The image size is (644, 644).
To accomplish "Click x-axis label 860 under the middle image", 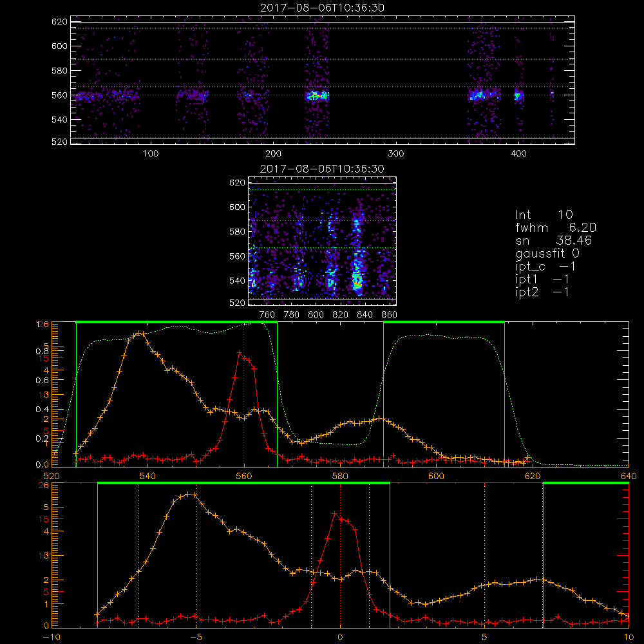I will (390, 315).
